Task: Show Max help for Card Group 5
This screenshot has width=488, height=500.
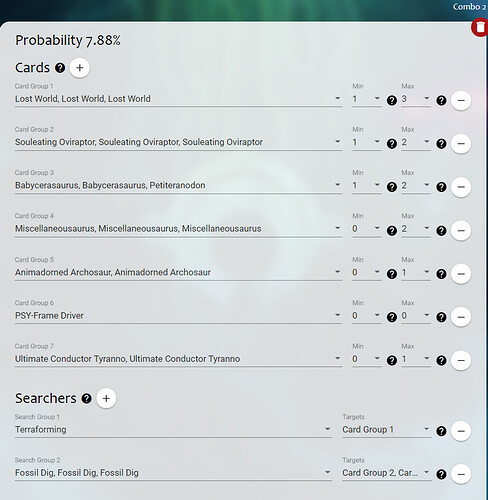Action: coord(441,274)
